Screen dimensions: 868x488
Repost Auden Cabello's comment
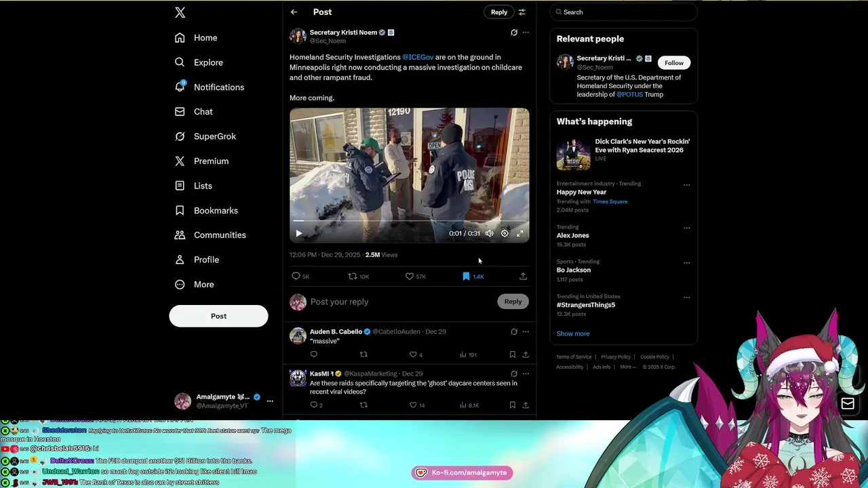click(x=363, y=354)
